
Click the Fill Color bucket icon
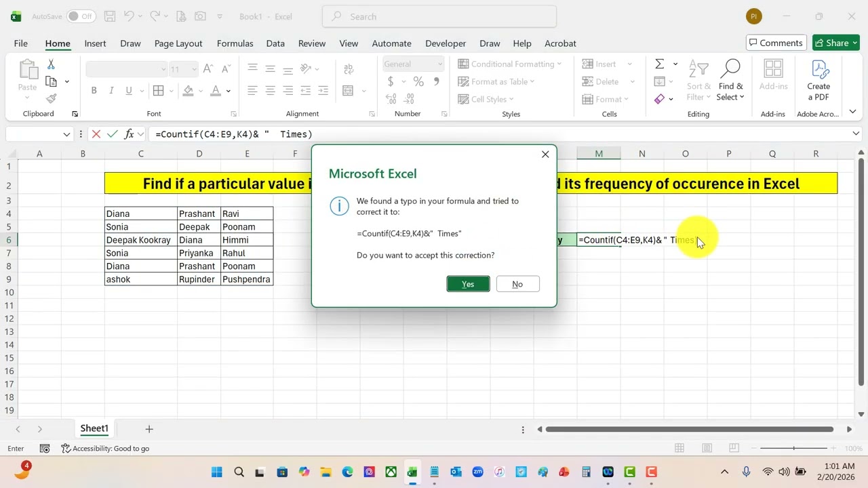(x=189, y=91)
